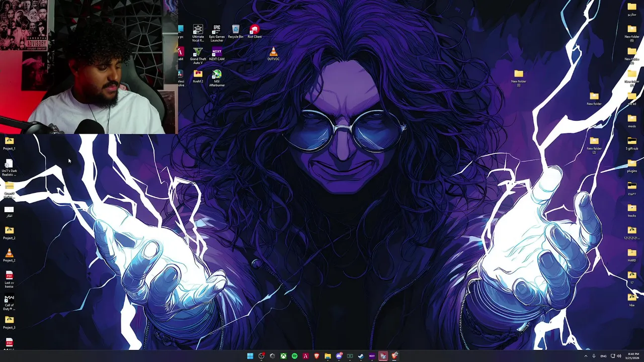Launch NZXT CAM from the desktop

tap(217, 54)
